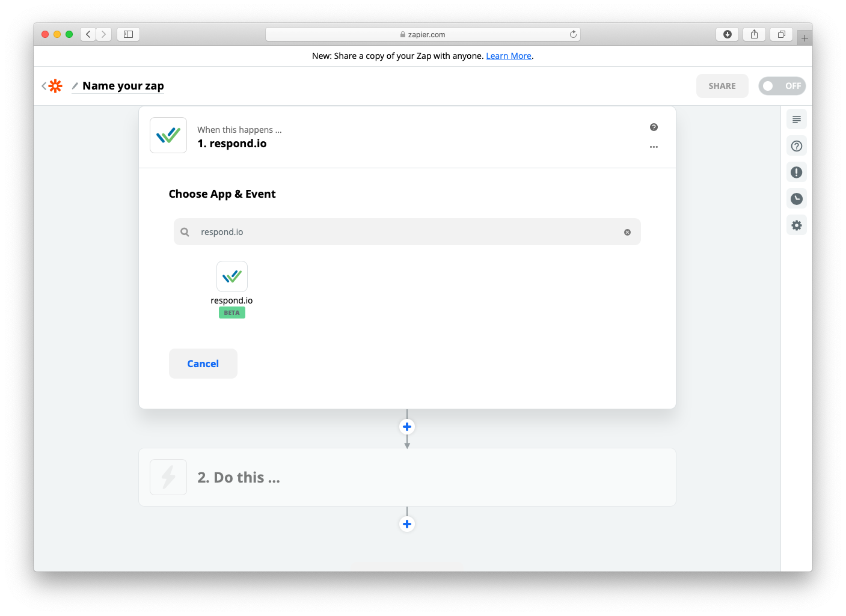Open Safari downloads button
The image size is (846, 616).
727,34
